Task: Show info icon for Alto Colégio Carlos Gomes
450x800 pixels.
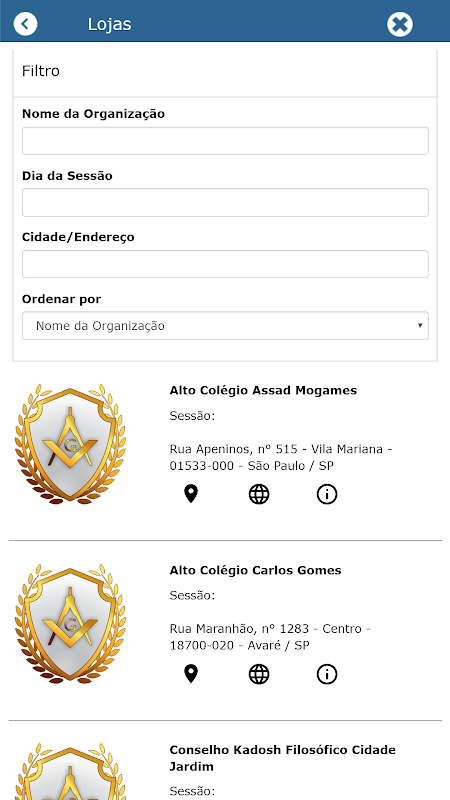Action: (327, 674)
